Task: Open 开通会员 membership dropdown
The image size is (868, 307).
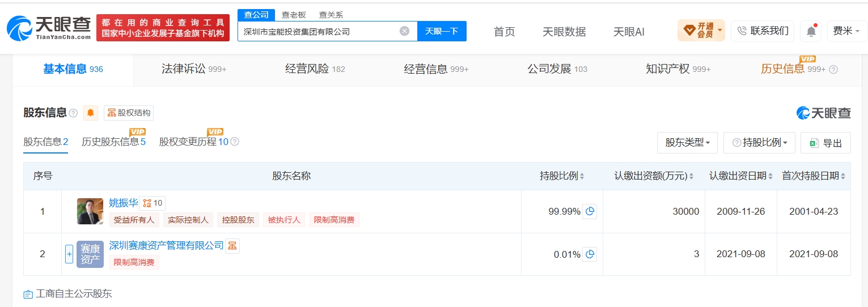Action: tap(701, 31)
